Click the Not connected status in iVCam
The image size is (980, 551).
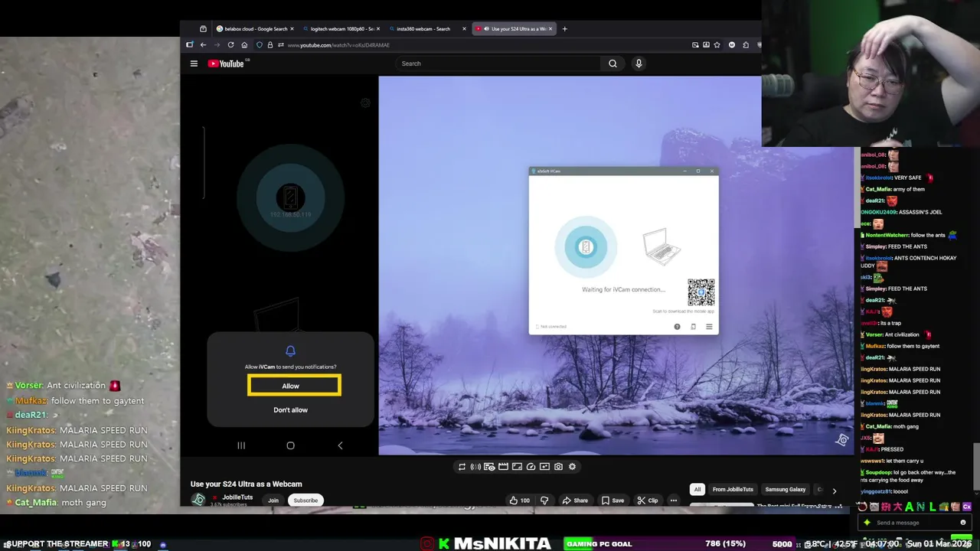tap(551, 327)
